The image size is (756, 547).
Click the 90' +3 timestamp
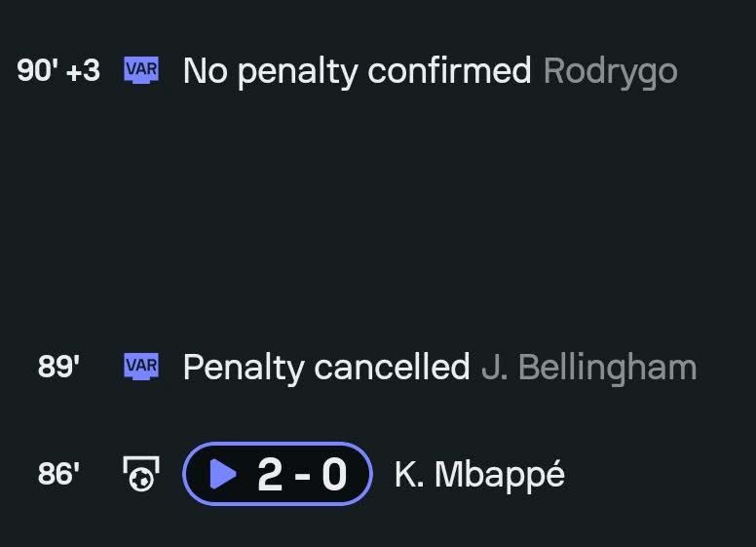(x=58, y=70)
